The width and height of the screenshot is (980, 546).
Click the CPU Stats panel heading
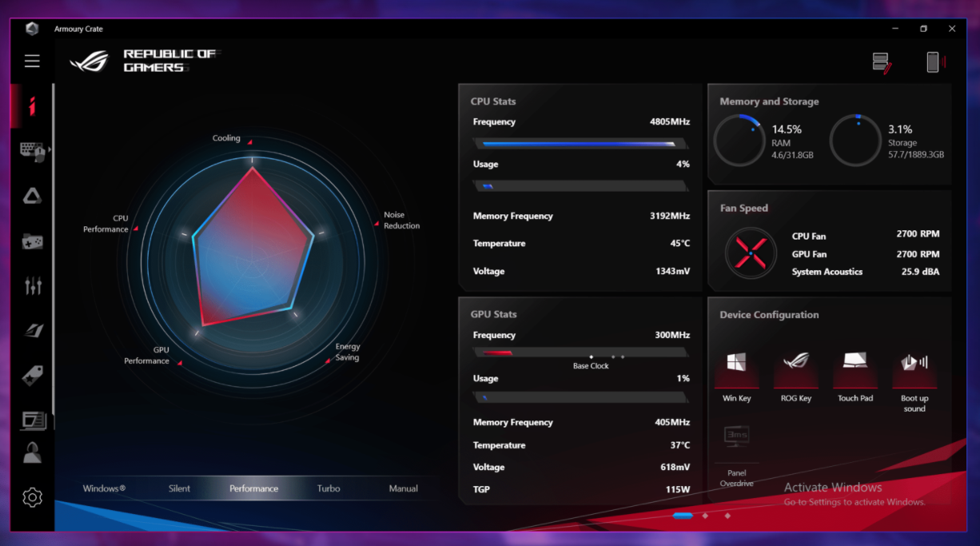(x=493, y=102)
